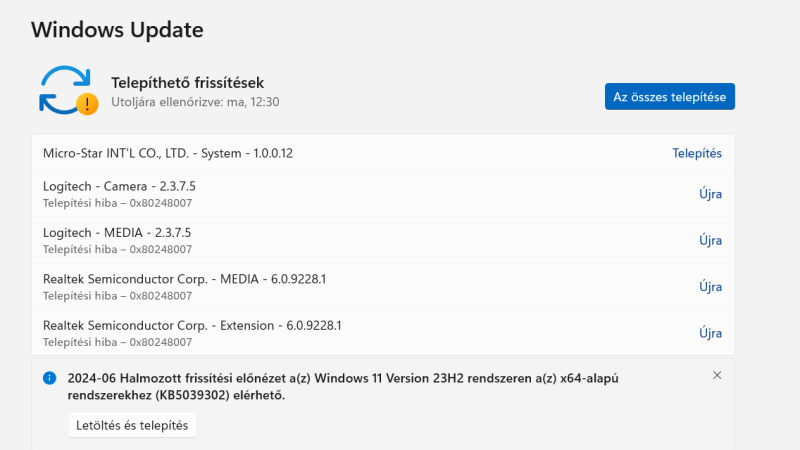The image size is (800, 450).
Task: Click the blue info icon in KB5039302 banner
Action: point(49,378)
